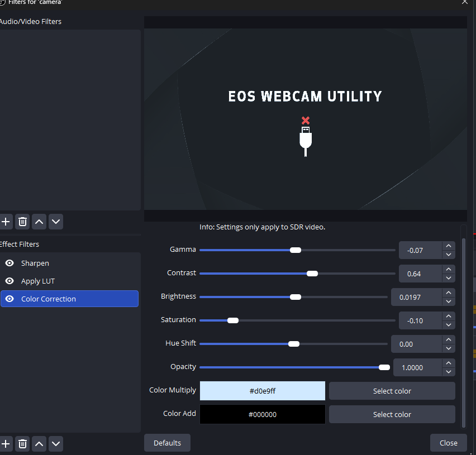
Task: Delete the selected audio/video filter
Action: [22, 222]
